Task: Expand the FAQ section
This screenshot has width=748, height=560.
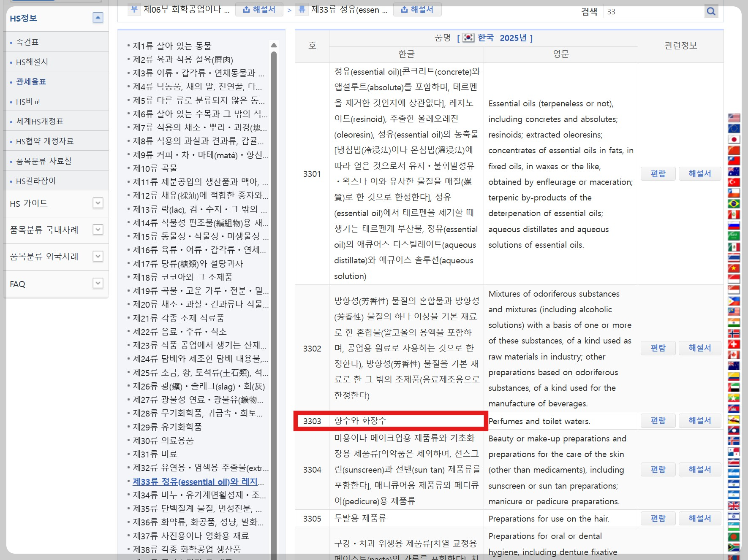Action: (98, 283)
